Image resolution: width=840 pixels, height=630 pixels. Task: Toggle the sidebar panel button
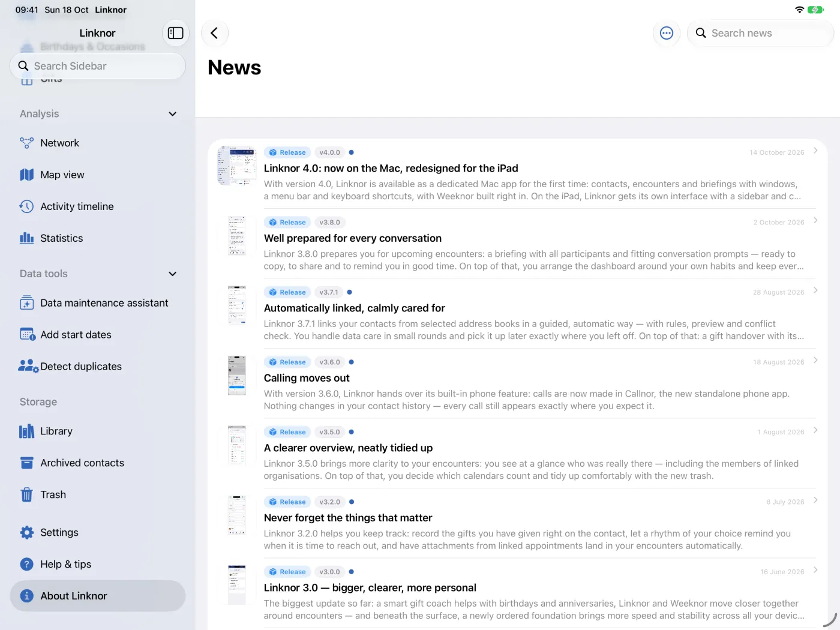tap(175, 33)
